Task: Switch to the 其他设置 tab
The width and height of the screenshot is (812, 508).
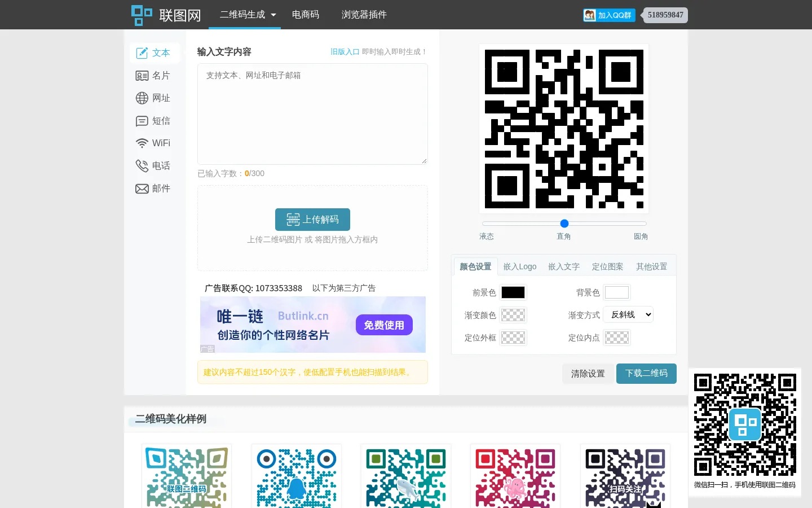Action: pyautogui.click(x=652, y=266)
